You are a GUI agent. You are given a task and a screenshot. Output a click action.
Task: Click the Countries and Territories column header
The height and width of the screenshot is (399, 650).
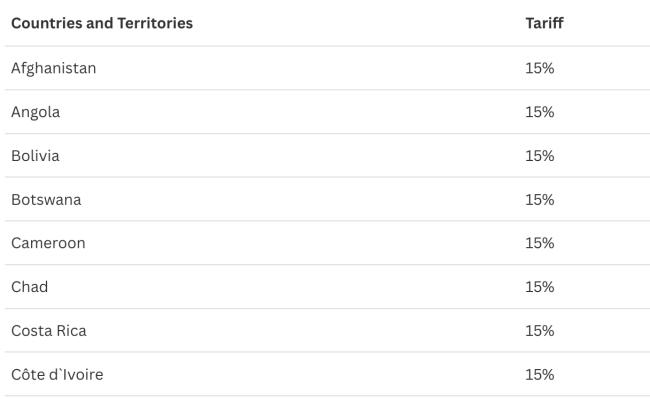102,23
